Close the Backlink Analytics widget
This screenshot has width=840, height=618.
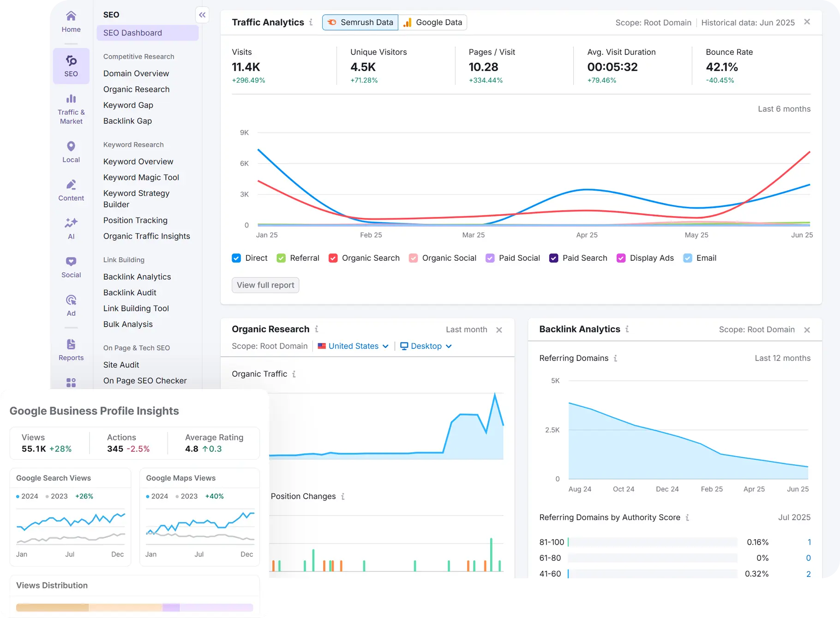point(807,330)
